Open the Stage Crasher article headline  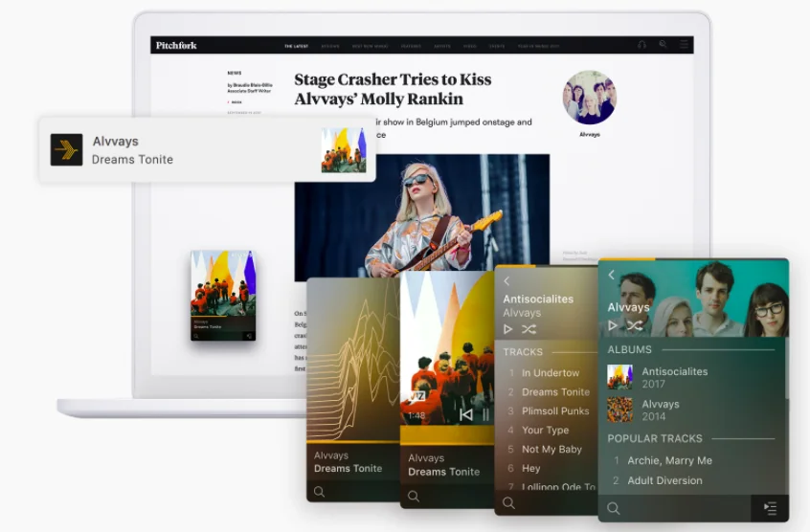[x=393, y=89]
